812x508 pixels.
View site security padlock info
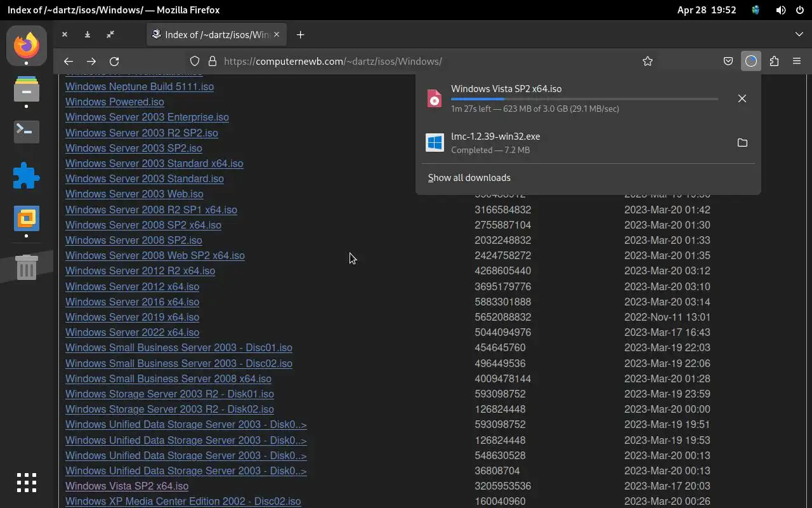click(x=213, y=61)
